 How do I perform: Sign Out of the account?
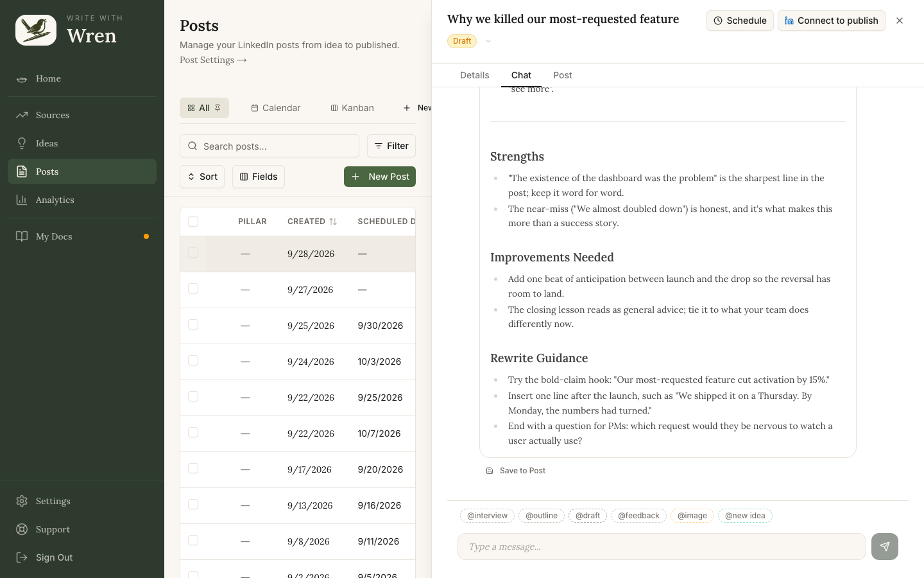coord(82,557)
